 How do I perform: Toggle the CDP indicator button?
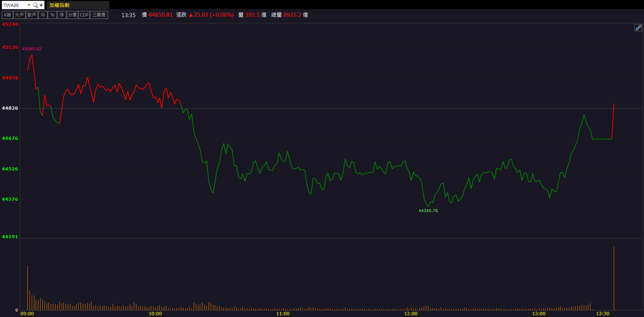[x=84, y=15]
